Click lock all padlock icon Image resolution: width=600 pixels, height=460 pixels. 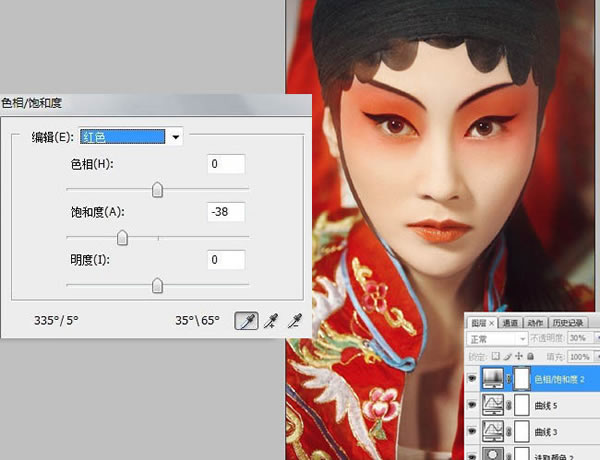pos(530,356)
